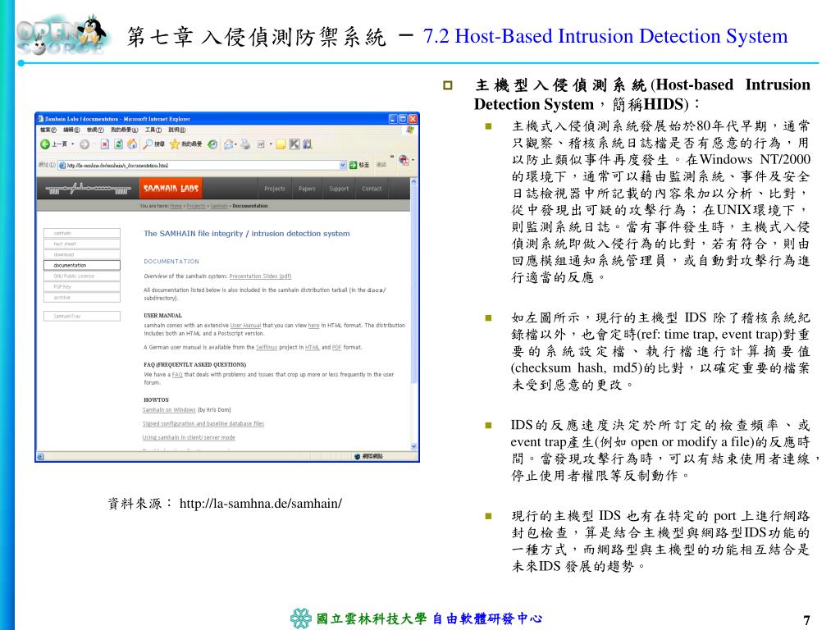Select the download sidebar item
The width and height of the screenshot is (840, 630).
pos(82,254)
